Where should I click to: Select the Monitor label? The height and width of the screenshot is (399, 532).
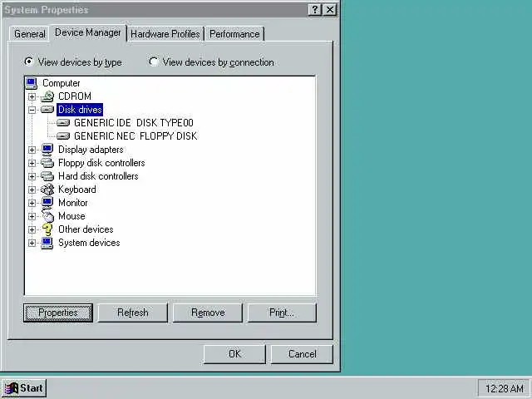point(73,203)
